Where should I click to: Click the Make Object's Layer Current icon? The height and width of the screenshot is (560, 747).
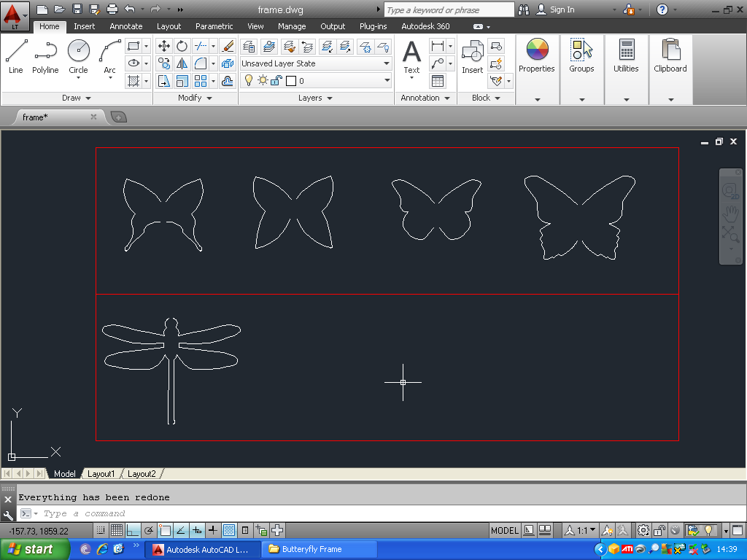point(268,46)
